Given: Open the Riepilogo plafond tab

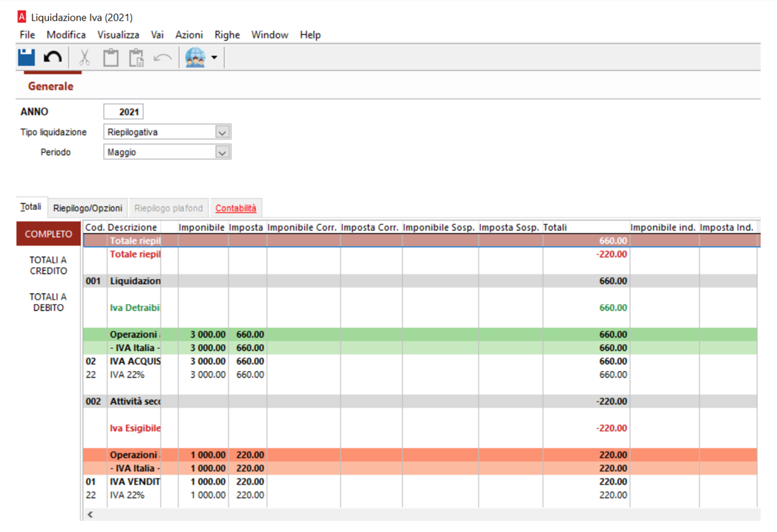Looking at the screenshot, I should click(168, 208).
